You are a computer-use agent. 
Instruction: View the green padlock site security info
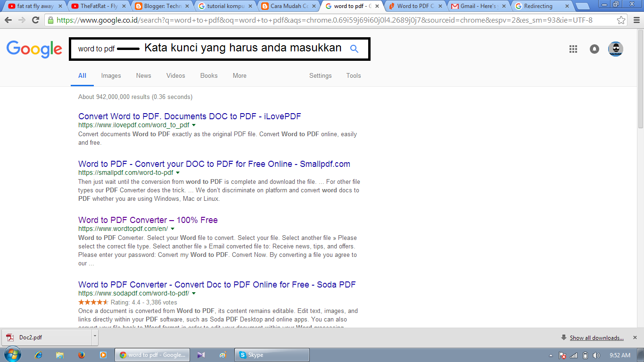(50, 20)
